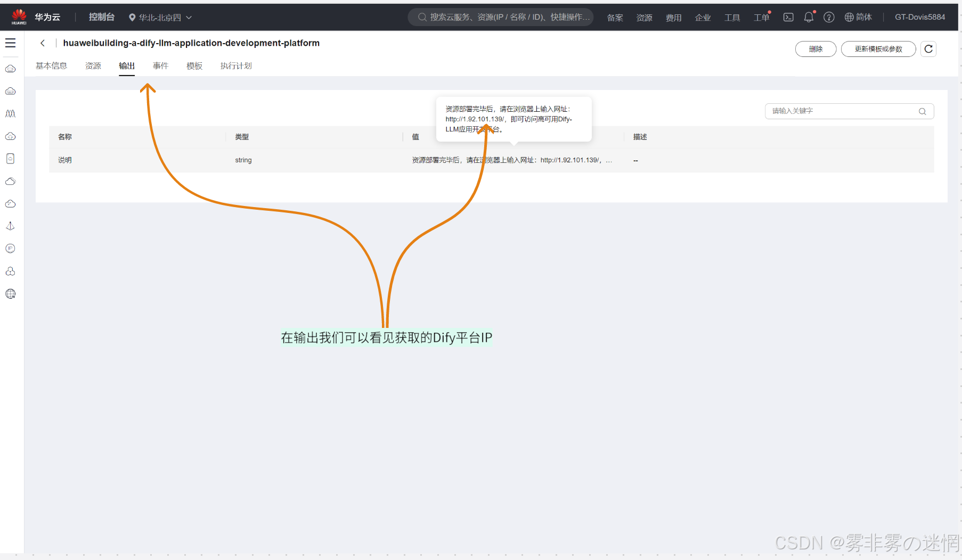
Task: Go back with the left chevron arrow
Action: pos(43,43)
